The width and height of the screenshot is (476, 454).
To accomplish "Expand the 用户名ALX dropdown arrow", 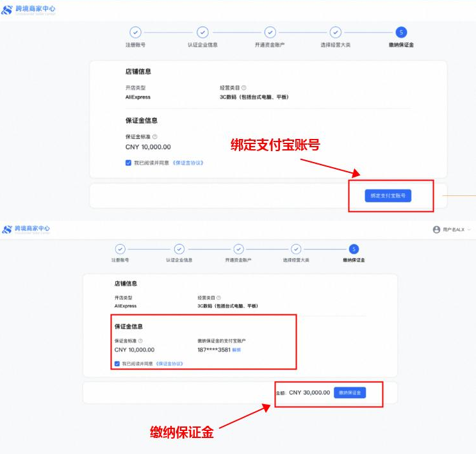I will (x=469, y=229).
